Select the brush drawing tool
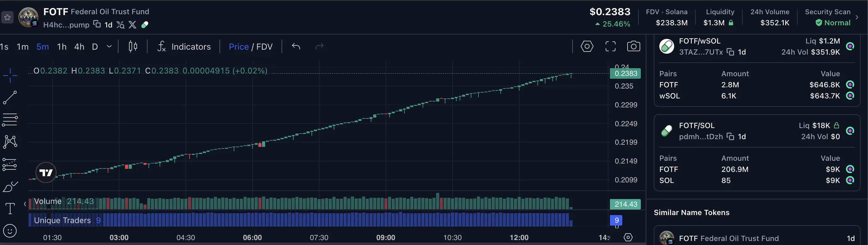Image resolution: width=868 pixels, height=245 pixels. [10, 186]
